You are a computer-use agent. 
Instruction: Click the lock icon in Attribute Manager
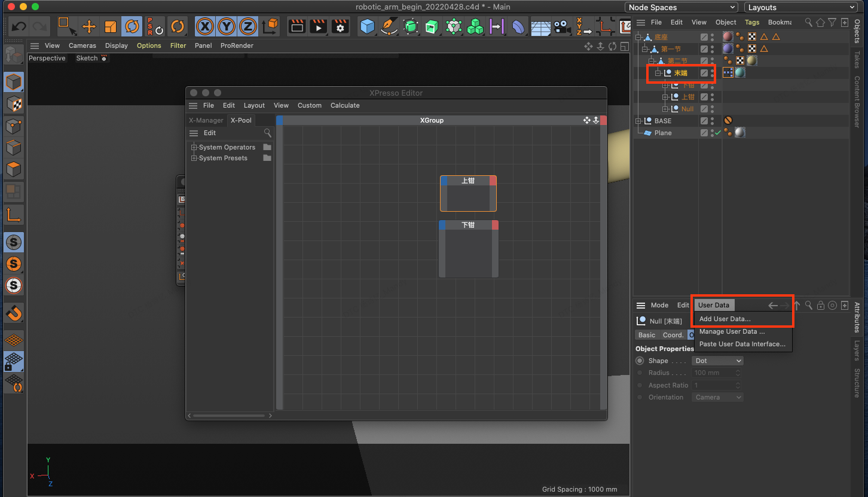821,305
